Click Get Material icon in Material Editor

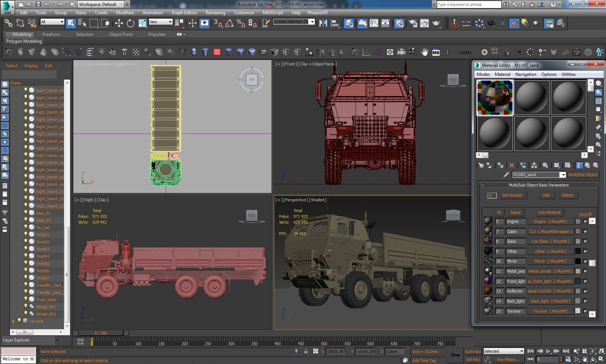(x=481, y=165)
